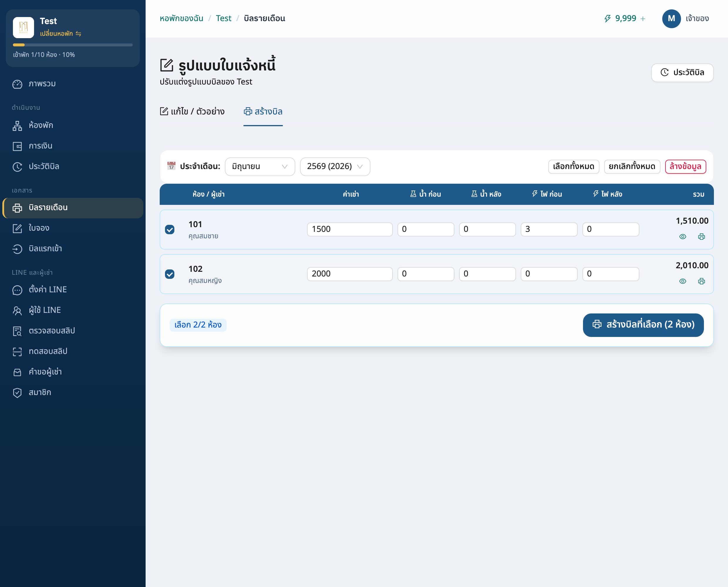The width and height of the screenshot is (728, 587).
Task: Select the สร้างบิล tab
Action: (263, 112)
